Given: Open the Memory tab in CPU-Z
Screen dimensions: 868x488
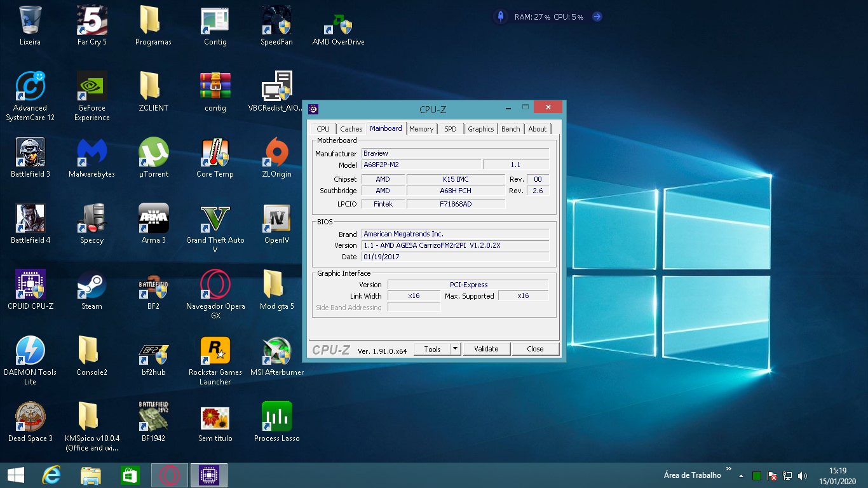Looking at the screenshot, I should [421, 129].
